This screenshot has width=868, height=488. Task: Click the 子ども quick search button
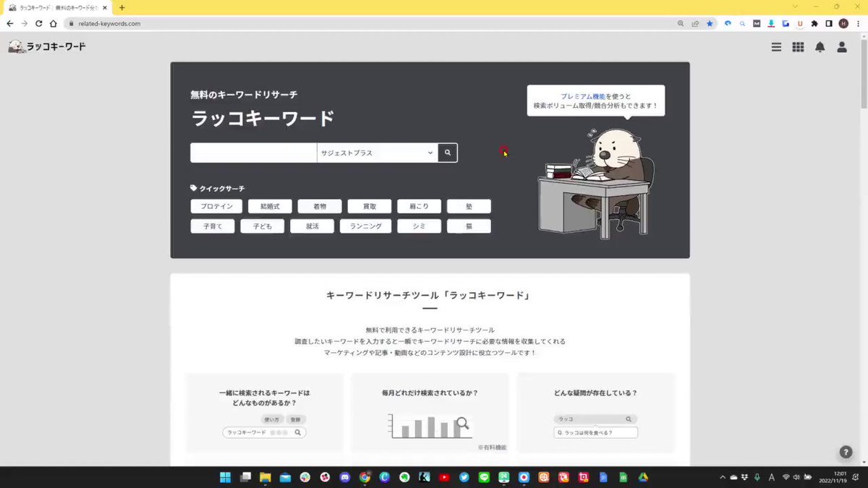coord(263,226)
